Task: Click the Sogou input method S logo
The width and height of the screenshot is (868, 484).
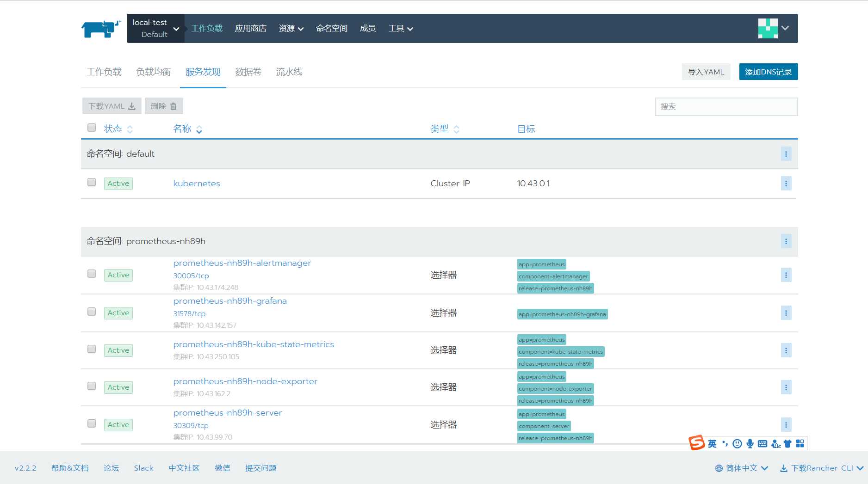Action: click(x=697, y=443)
